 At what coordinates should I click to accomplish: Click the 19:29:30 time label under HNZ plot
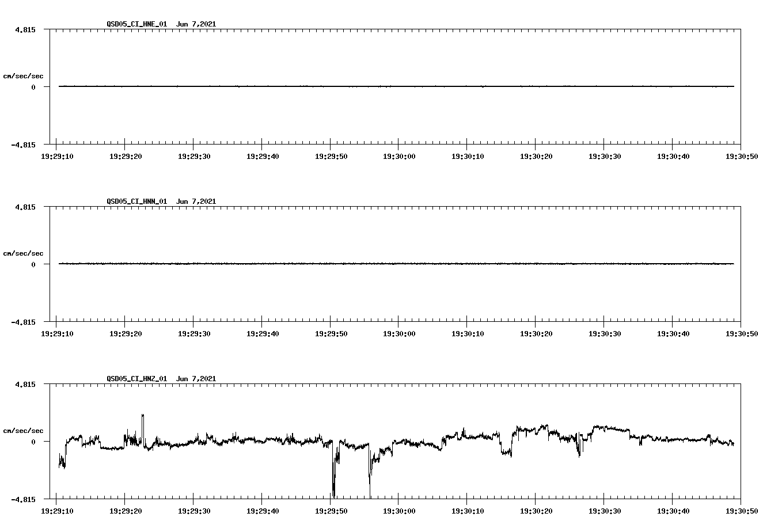tap(193, 511)
